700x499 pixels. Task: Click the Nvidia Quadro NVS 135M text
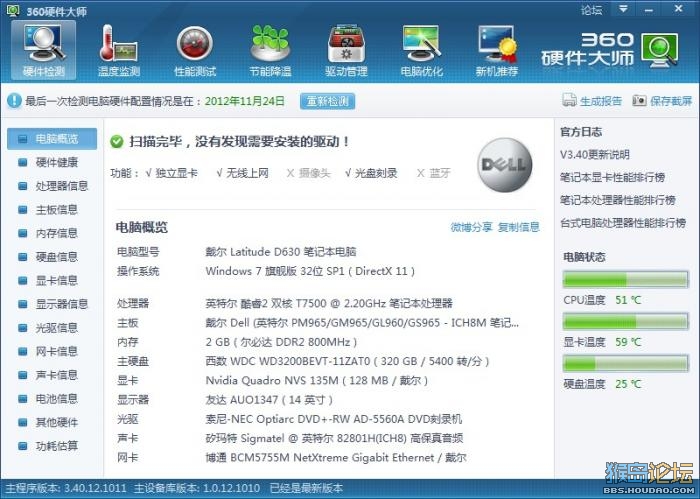(x=317, y=381)
